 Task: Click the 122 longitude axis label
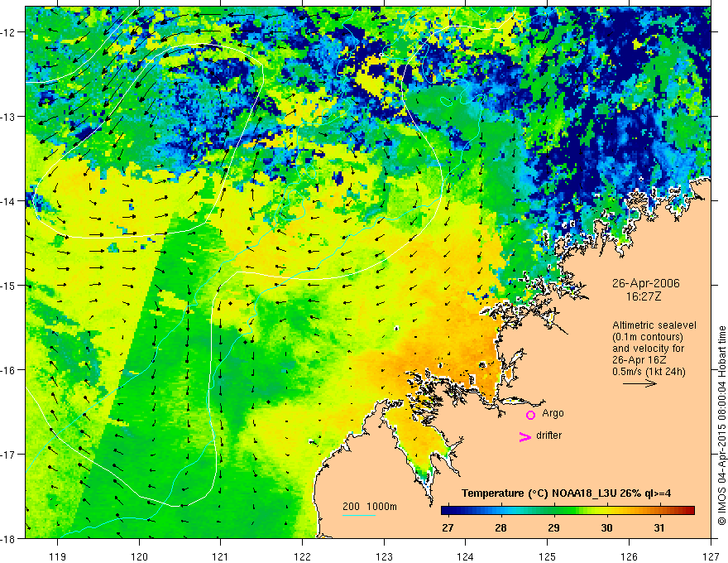[302, 557]
